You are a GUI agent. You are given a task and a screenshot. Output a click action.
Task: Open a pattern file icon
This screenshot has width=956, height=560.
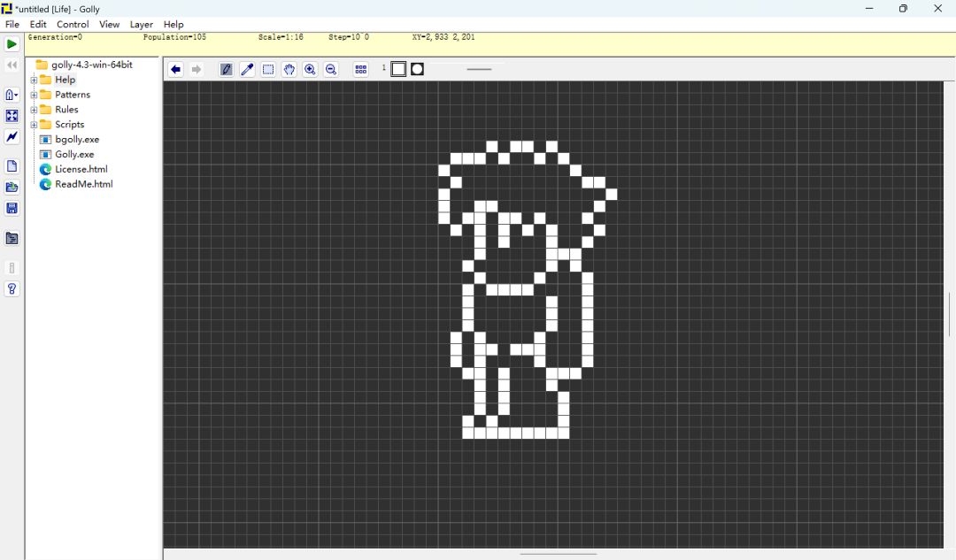pos(12,187)
